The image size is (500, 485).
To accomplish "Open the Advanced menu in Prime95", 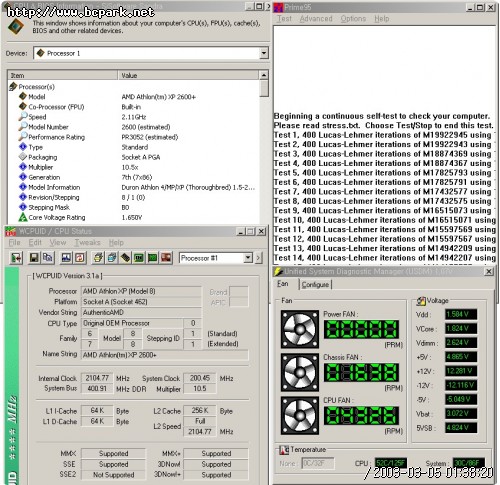I will click(316, 19).
